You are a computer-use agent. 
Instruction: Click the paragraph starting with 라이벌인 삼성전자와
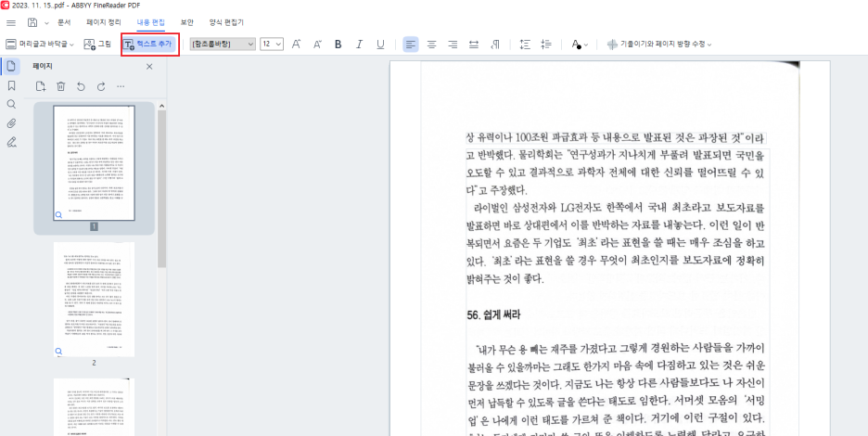616,242
